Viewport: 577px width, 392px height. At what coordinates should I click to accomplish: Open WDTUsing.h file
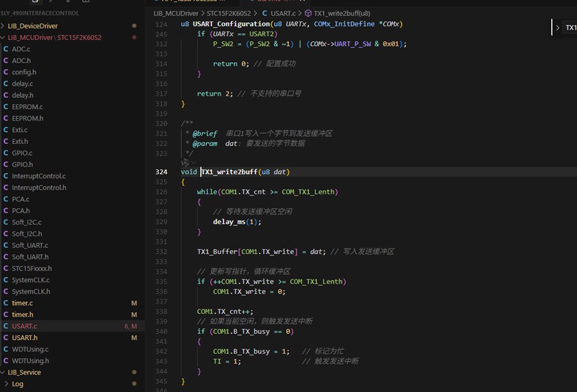click(30, 361)
